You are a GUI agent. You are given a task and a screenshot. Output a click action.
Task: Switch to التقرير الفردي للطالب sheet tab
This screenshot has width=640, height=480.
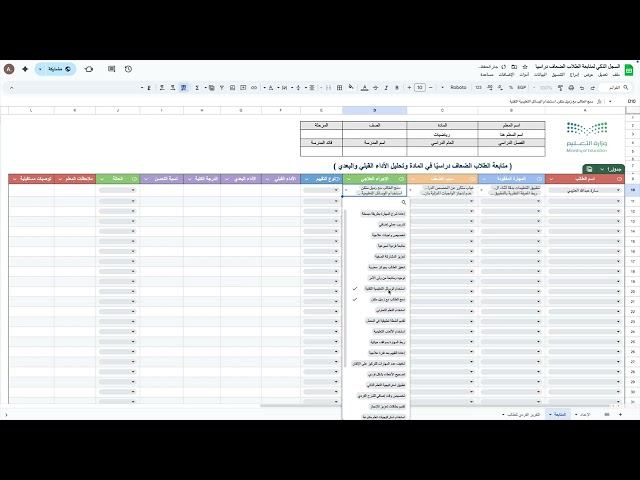[x=521, y=414]
